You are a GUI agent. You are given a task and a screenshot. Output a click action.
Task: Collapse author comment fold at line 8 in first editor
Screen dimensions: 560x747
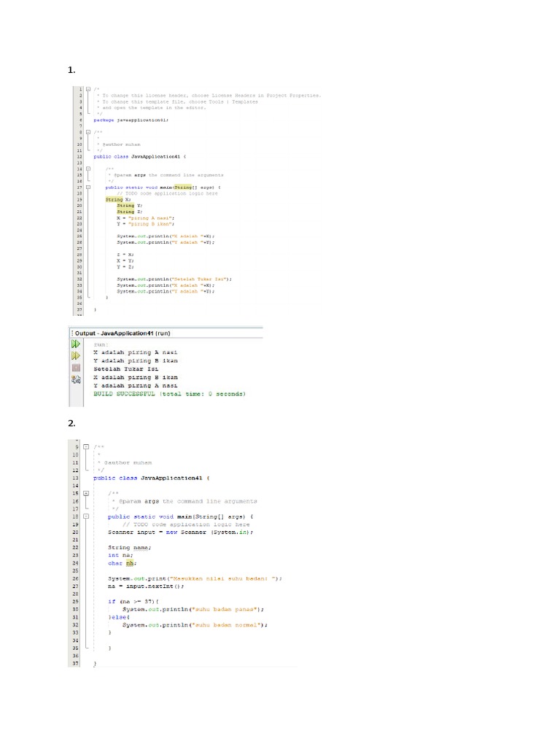pyautogui.click(x=87, y=132)
